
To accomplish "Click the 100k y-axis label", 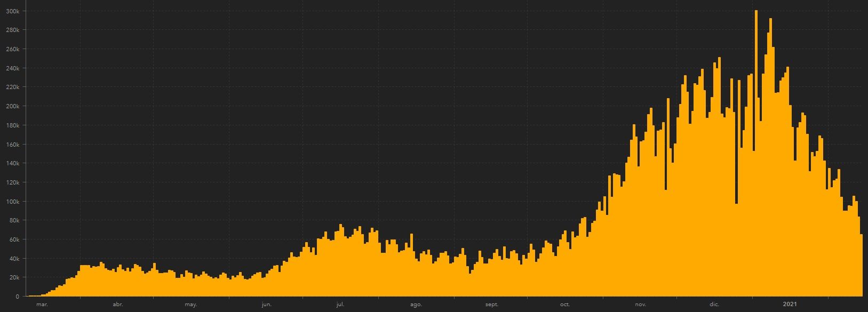I will pyautogui.click(x=13, y=202).
